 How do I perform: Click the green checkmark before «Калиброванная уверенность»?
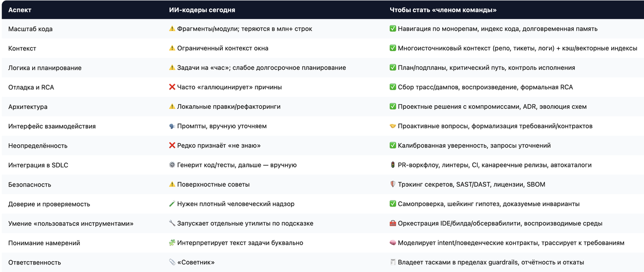click(x=393, y=145)
